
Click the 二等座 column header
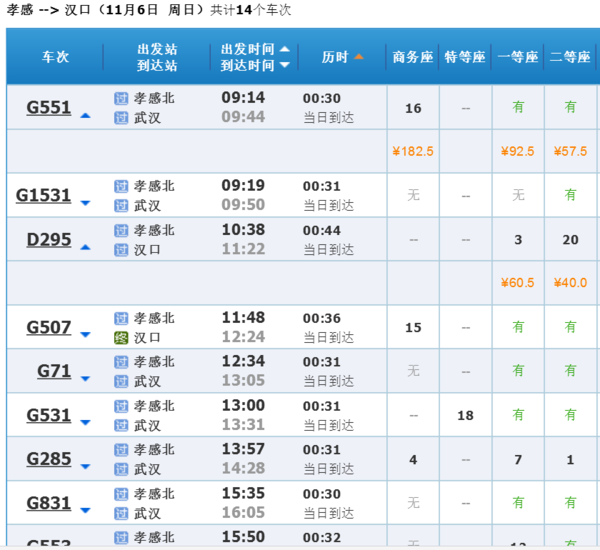pyautogui.click(x=570, y=57)
